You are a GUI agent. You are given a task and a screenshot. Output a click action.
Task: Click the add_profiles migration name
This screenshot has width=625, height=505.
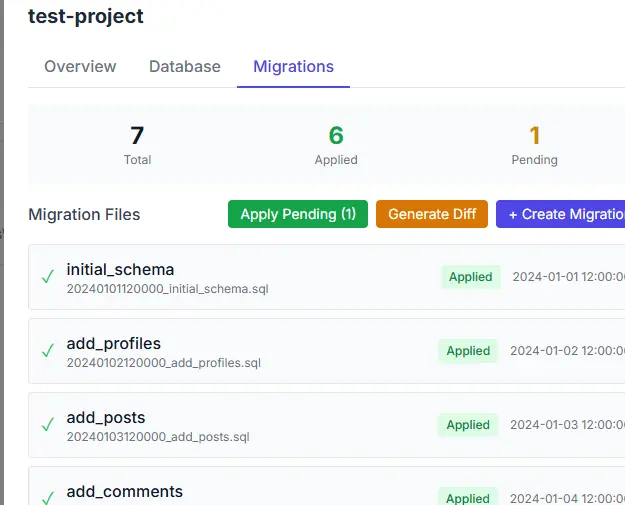coord(114,344)
